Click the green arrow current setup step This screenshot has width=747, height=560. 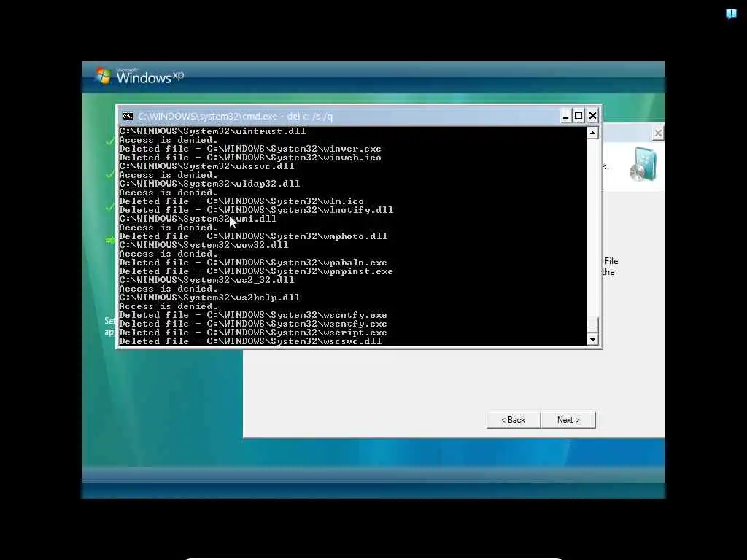(110, 240)
